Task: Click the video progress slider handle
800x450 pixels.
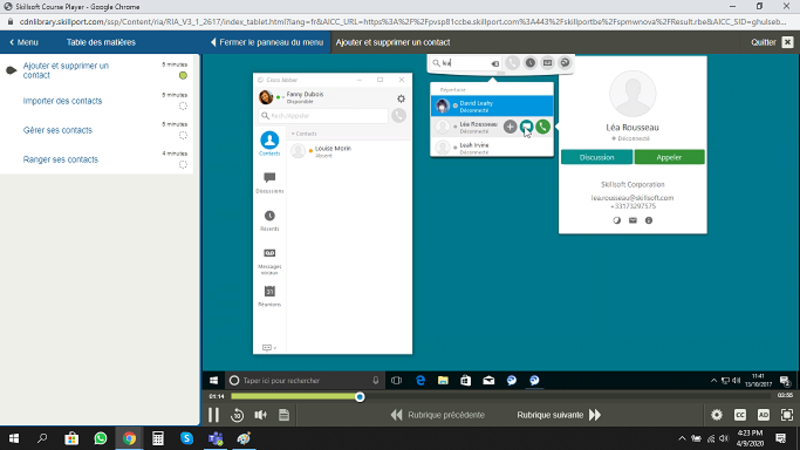Action: 360,396
